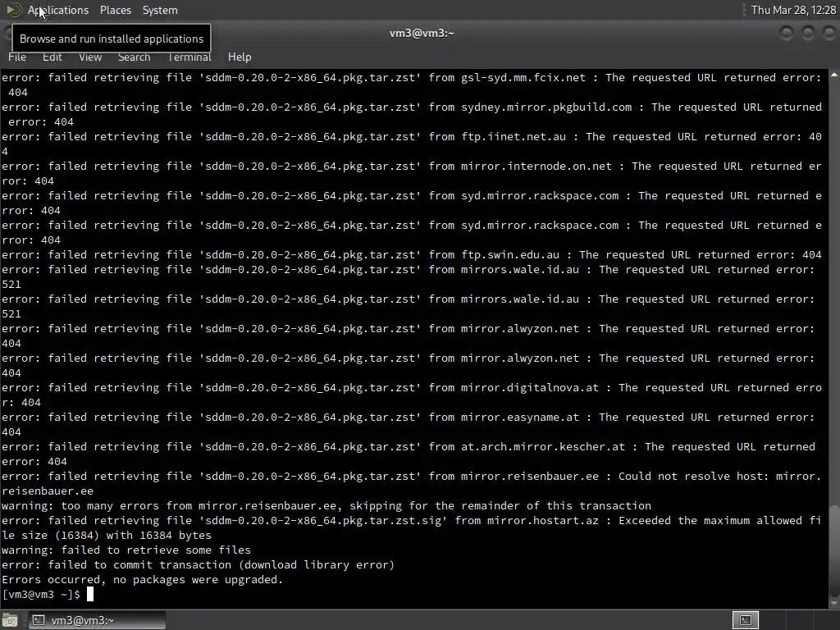Screen dimensions: 840x630
Task: Open the terminal View menu
Action: click(x=90, y=57)
